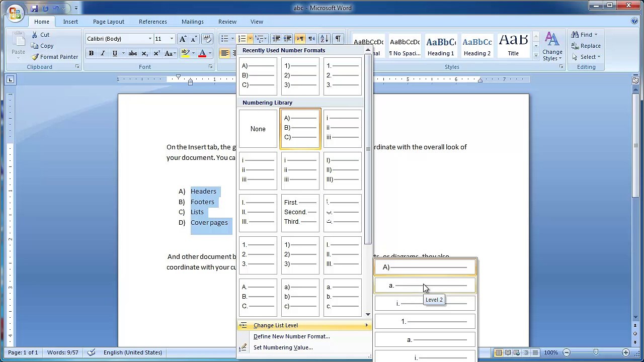644x362 pixels.
Task: Open the font color dropdown arrow
Action: click(210, 53)
